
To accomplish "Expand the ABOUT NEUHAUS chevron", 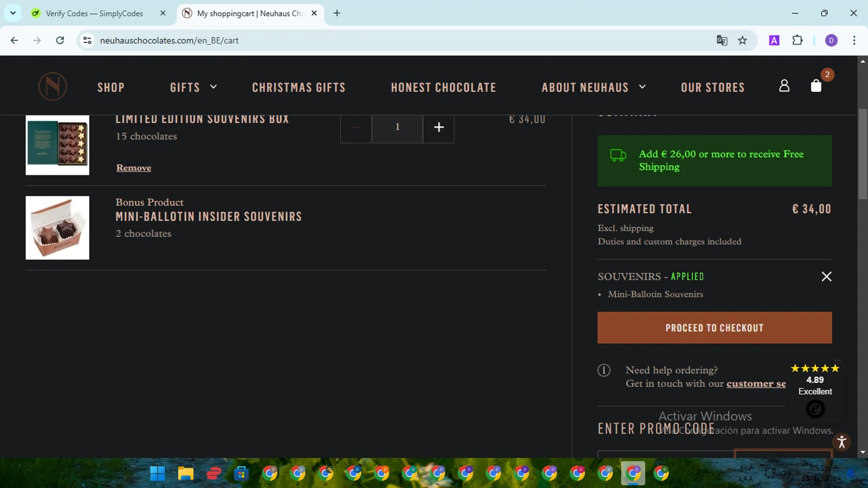I will pos(642,87).
